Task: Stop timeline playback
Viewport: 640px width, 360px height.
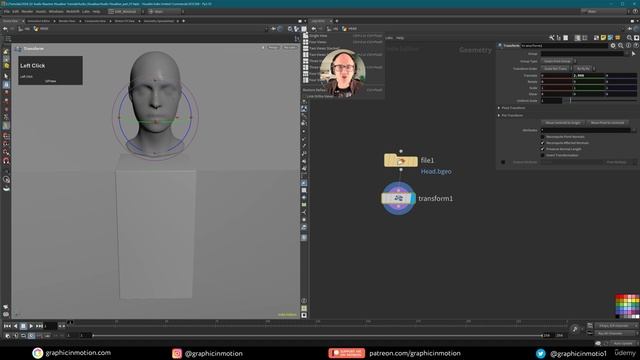Action: pyautogui.click(x=23, y=326)
